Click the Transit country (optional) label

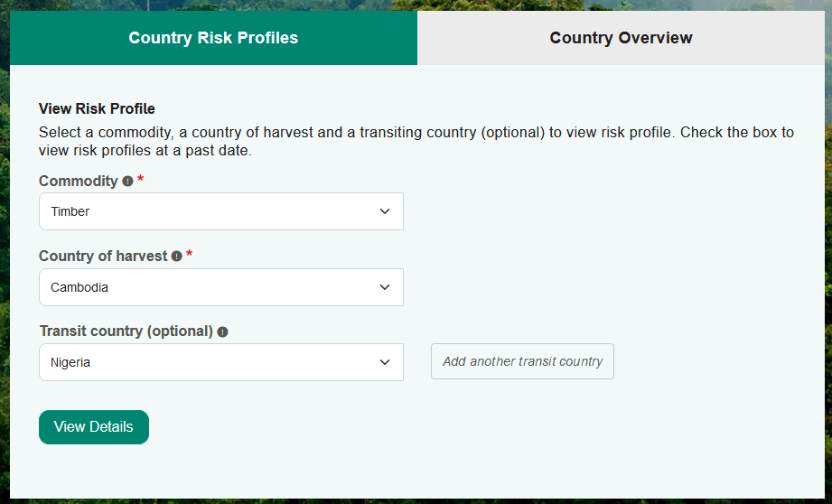126,331
